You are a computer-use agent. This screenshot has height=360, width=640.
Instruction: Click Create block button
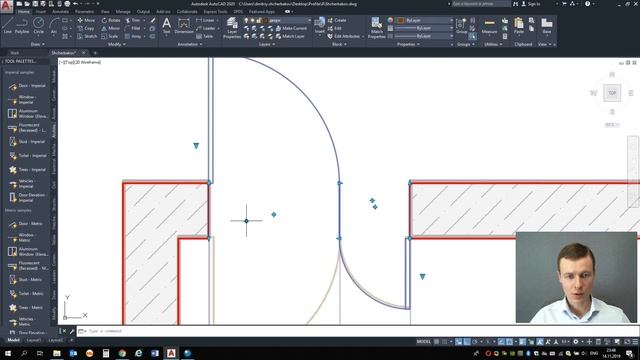coord(337,20)
